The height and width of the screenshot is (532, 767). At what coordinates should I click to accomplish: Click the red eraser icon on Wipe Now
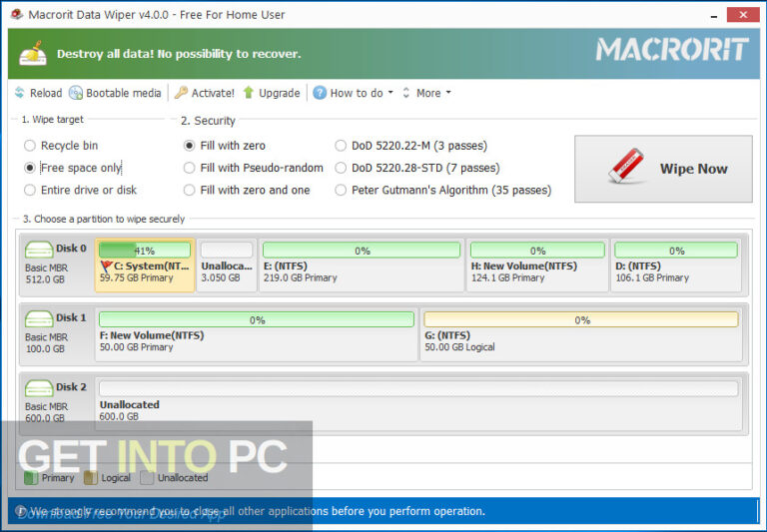[x=626, y=166]
